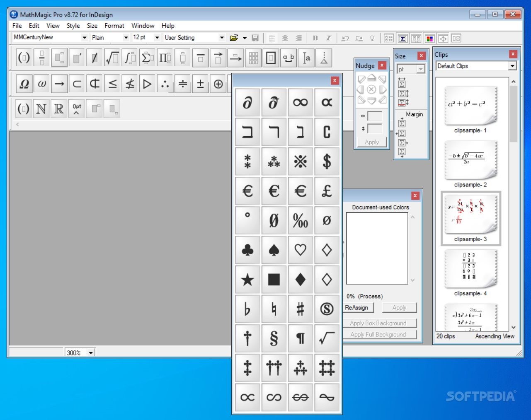Click the save disk icon
The width and height of the screenshot is (531, 420).
[255, 38]
